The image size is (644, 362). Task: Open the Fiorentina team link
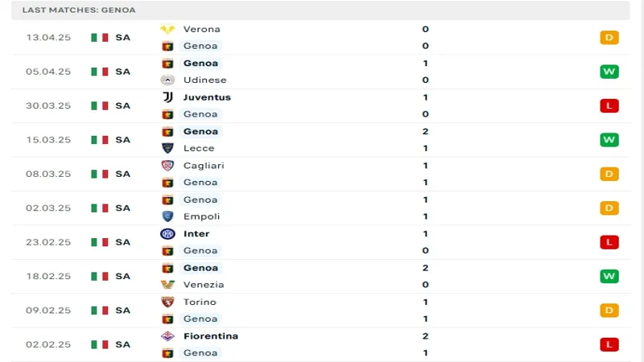pyautogui.click(x=210, y=336)
